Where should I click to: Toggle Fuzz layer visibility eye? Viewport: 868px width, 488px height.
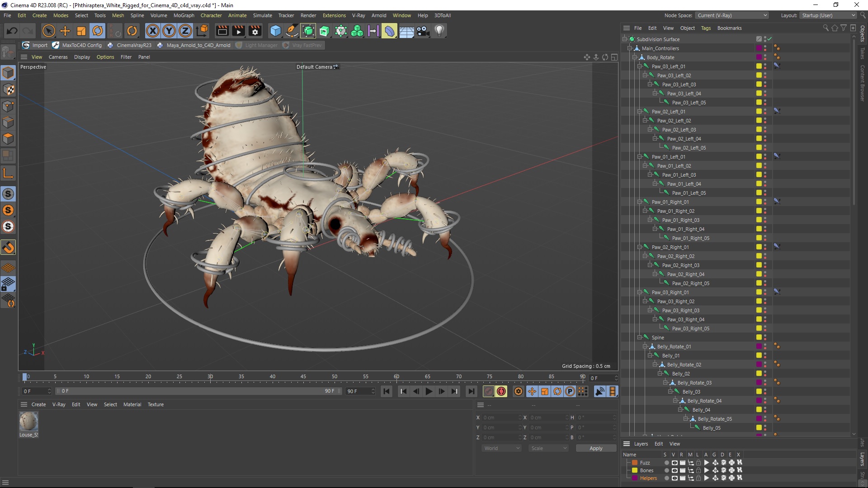[x=674, y=463]
